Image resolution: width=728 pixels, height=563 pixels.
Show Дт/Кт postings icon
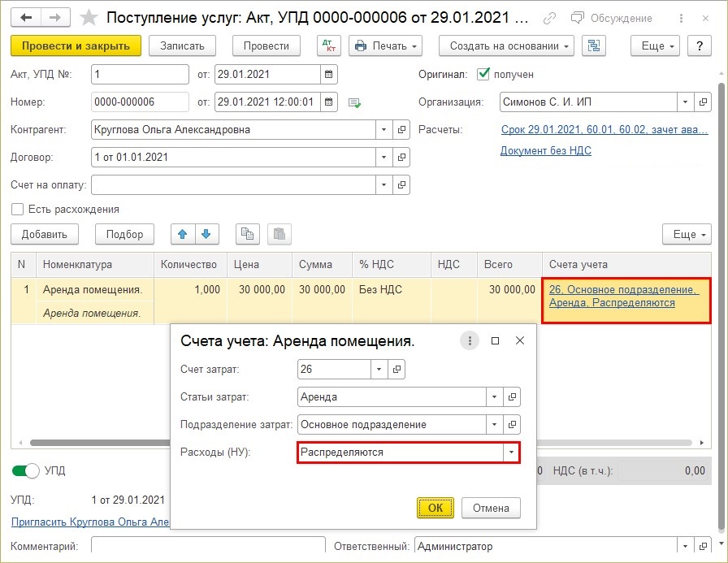point(328,46)
